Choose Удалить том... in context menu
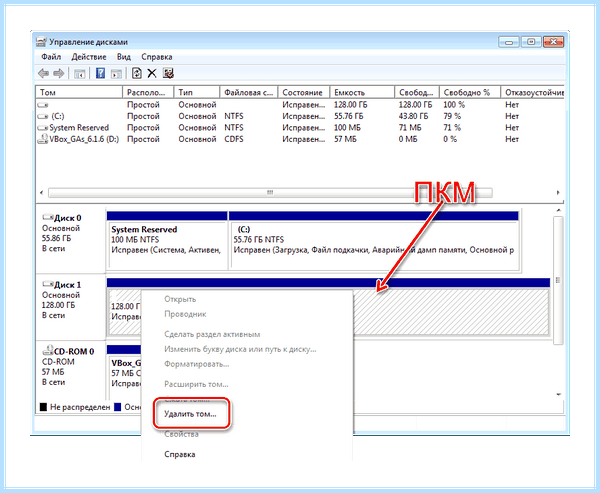This screenshot has width=600, height=493. [x=190, y=414]
